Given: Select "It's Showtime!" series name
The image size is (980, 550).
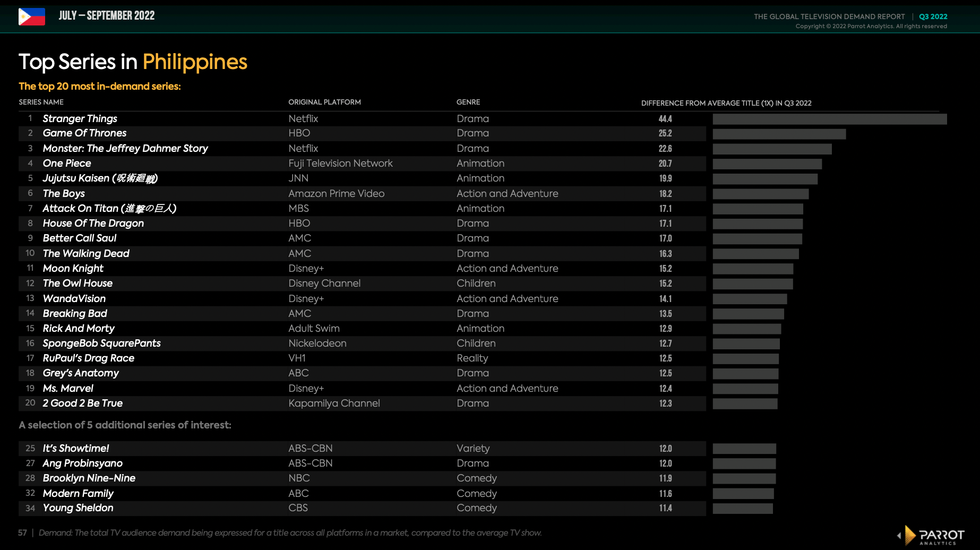Looking at the screenshot, I should click(x=76, y=449).
